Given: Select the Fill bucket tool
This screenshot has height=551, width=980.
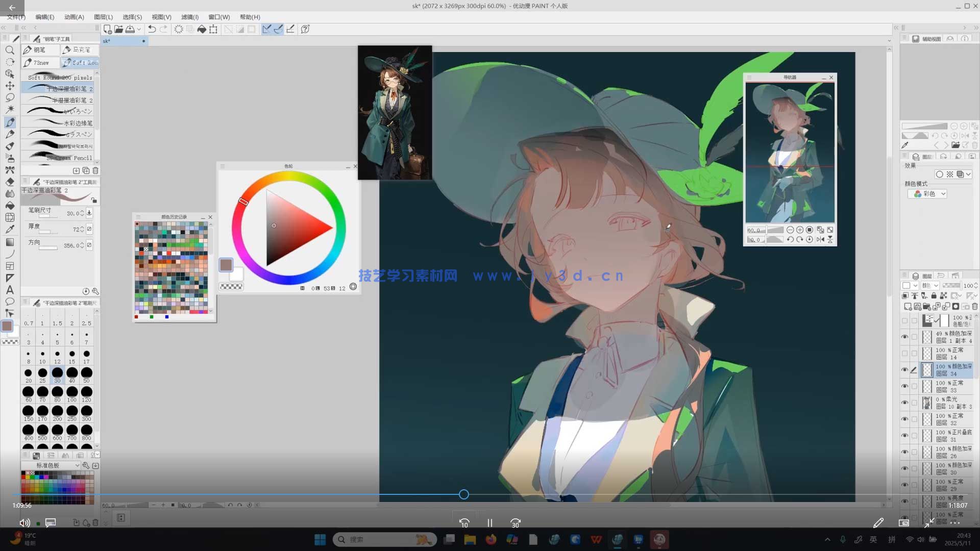Looking at the screenshot, I should [10, 206].
